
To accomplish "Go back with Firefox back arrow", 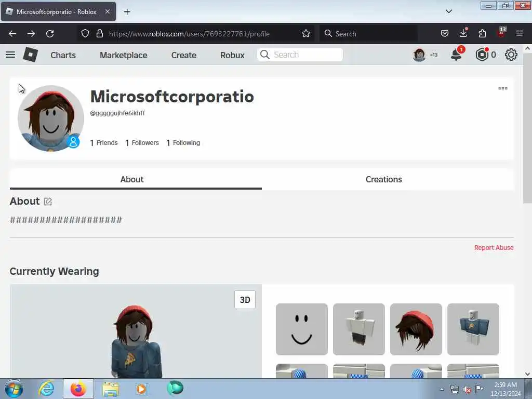I will [x=12, y=34].
